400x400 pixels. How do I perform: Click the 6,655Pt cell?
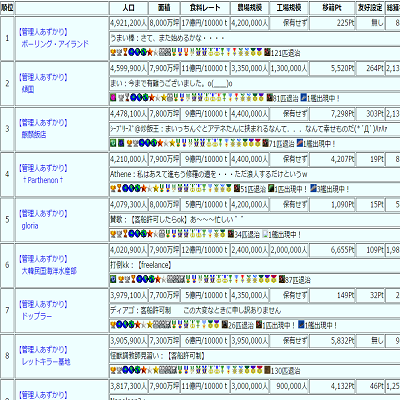pyautogui.click(x=332, y=250)
